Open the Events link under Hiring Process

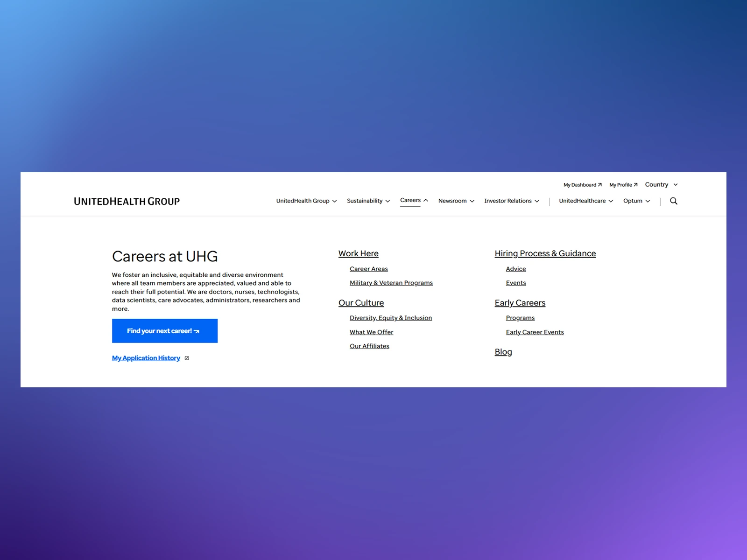[x=516, y=283]
